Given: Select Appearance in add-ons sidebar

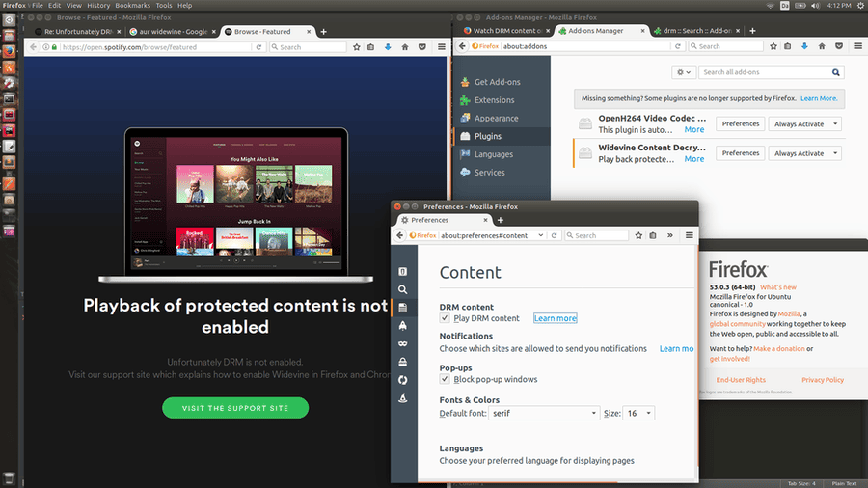Looking at the screenshot, I should [x=502, y=119].
